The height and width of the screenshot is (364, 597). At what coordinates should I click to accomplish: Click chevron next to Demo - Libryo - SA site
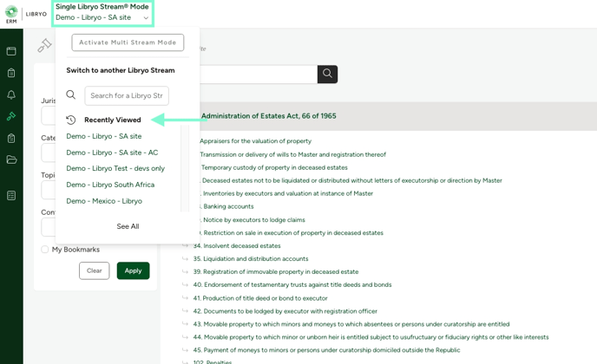(x=146, y=18)
